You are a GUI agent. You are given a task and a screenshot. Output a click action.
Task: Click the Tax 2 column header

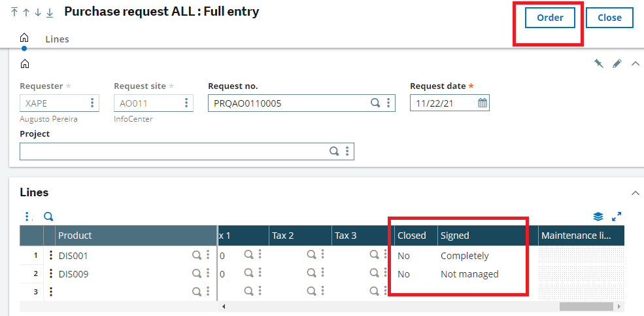(300, 236)
